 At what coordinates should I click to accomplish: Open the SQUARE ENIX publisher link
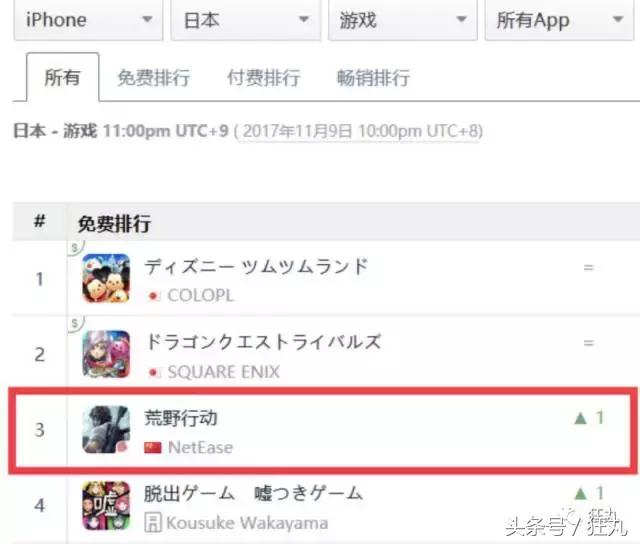click(x=224, y=372)
